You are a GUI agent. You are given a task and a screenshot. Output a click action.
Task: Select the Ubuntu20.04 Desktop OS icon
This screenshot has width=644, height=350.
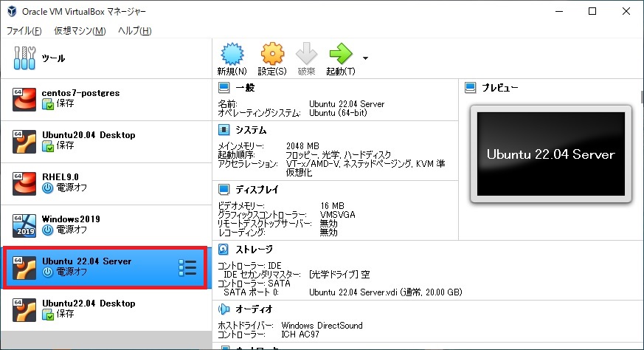pos(24,142)
